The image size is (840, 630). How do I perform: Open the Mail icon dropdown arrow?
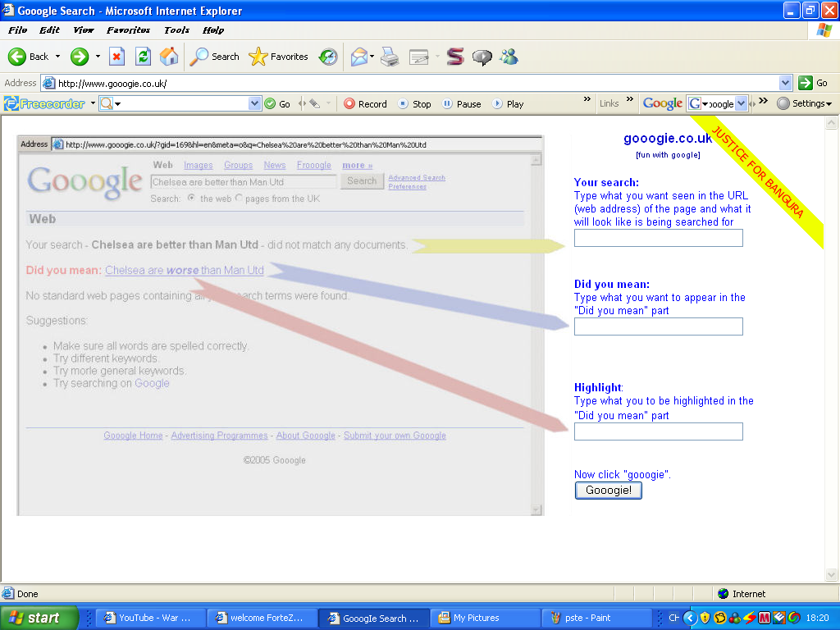[372, 57]
